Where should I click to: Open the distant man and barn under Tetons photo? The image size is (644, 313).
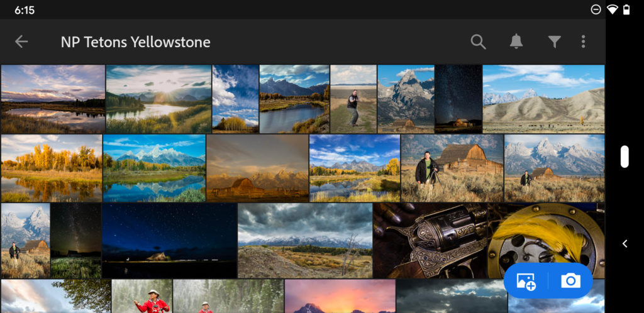(555, 168)
